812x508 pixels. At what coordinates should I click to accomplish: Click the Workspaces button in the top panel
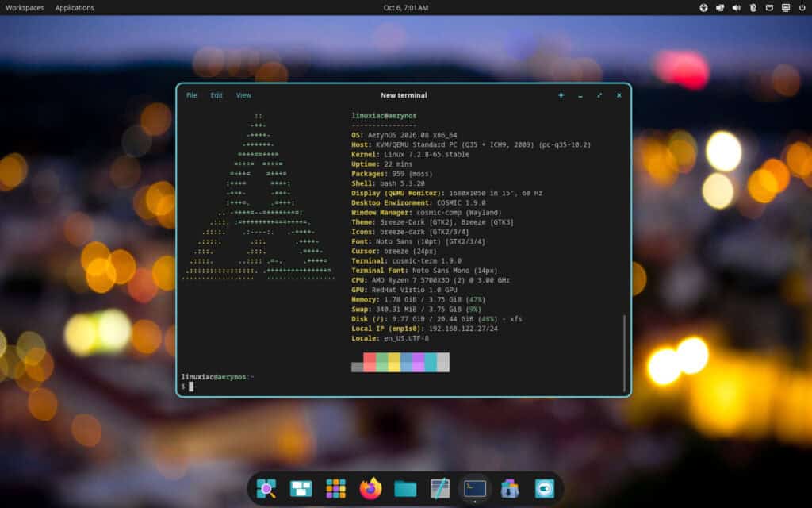25,8
